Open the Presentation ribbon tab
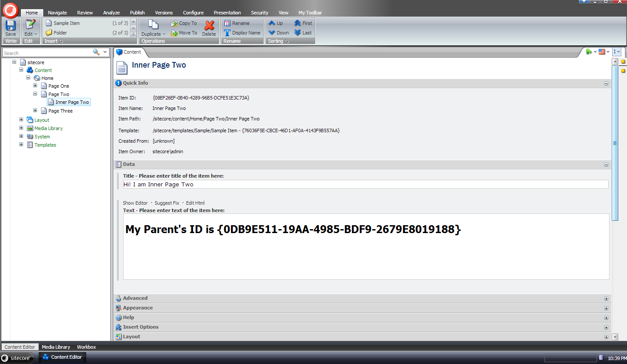The image size is (627, 364). coord(227,13)
